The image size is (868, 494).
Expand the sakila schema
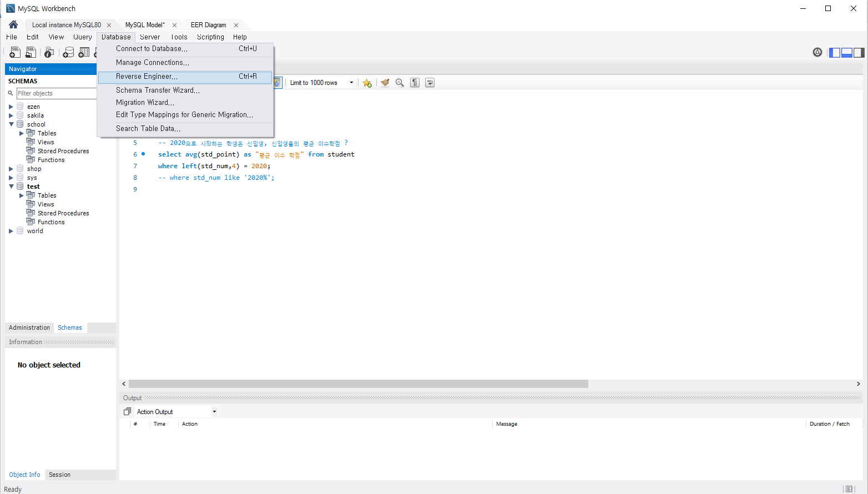(x=11, y=115)
